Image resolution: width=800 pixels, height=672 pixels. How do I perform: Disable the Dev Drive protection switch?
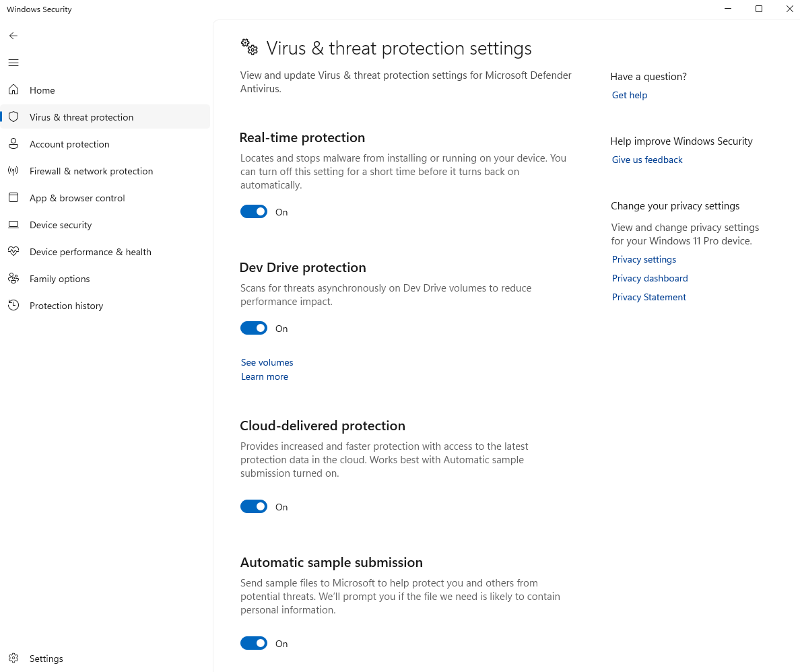(x=254, y=328)
